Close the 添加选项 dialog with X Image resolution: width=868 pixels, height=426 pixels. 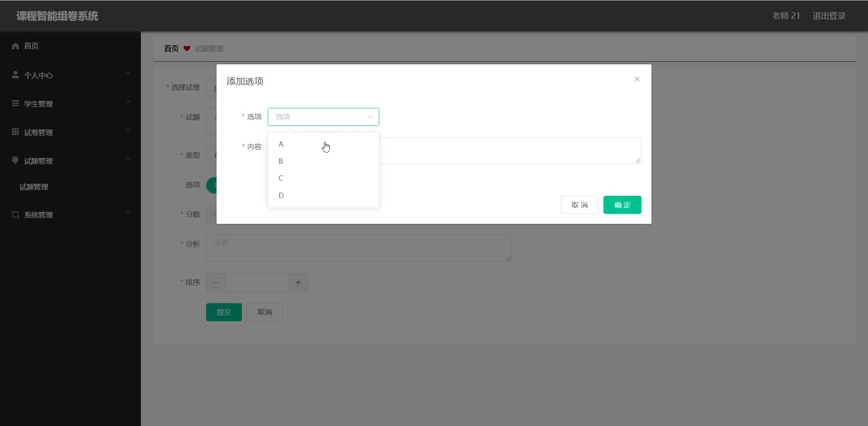[637, 79]
